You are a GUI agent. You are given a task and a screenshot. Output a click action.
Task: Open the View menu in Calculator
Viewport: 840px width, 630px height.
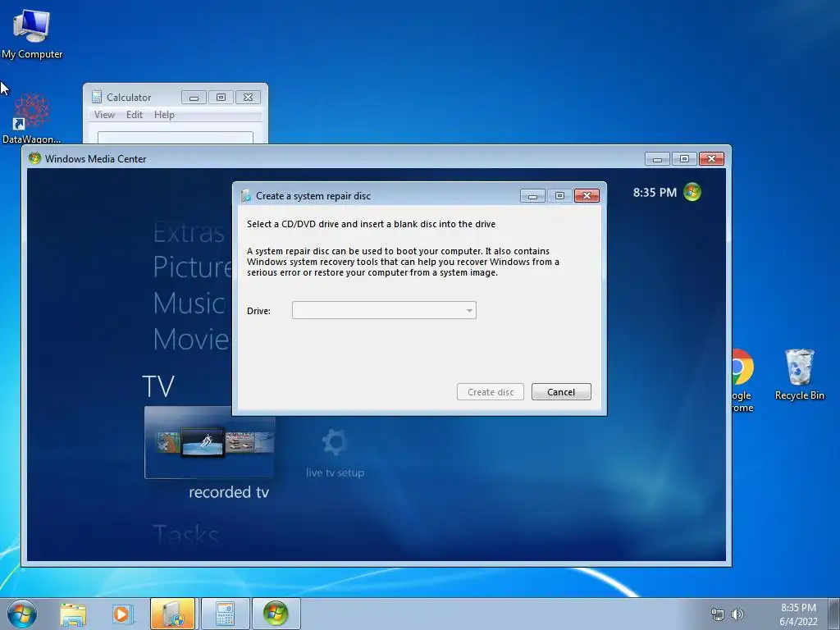click(x=104, y=115)
